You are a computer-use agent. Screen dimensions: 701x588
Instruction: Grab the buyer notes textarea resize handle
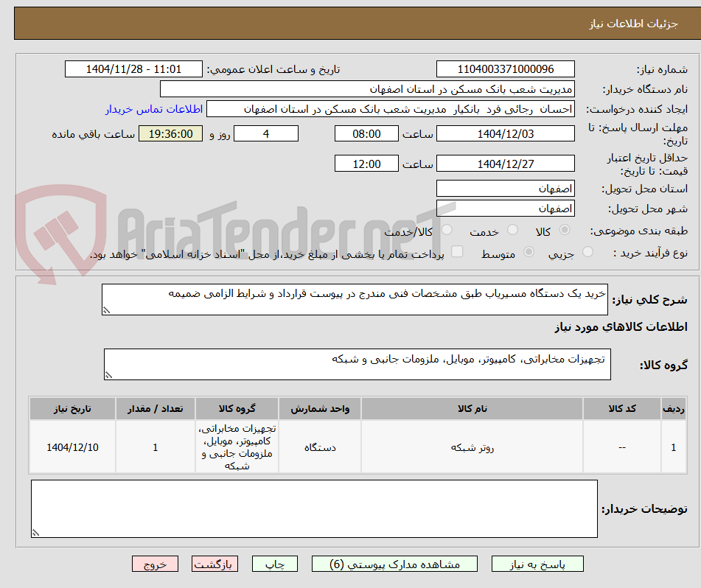(36, 532)
